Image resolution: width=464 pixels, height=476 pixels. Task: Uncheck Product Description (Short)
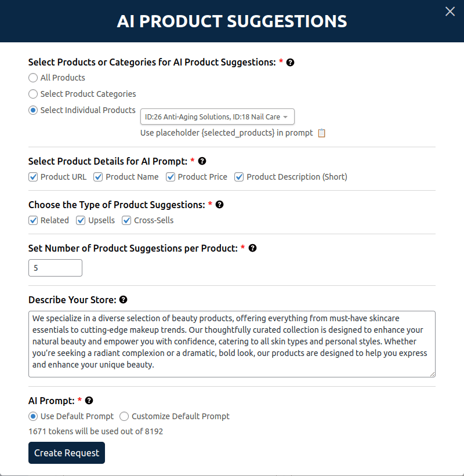239,177
